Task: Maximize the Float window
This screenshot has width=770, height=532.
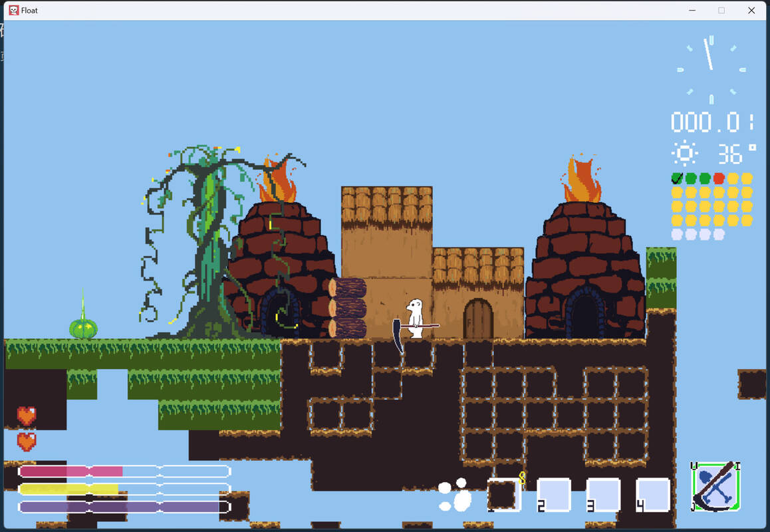Action: [x=721, y=11]
